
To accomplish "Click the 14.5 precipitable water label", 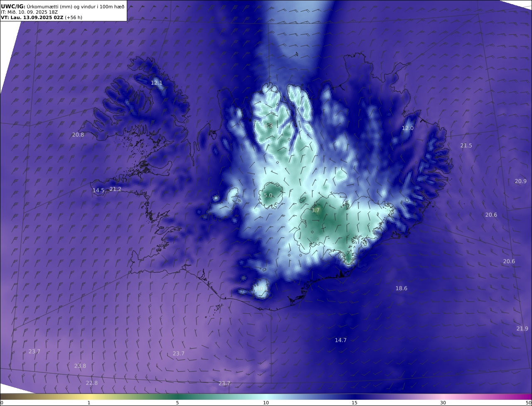I will point(98,191).
